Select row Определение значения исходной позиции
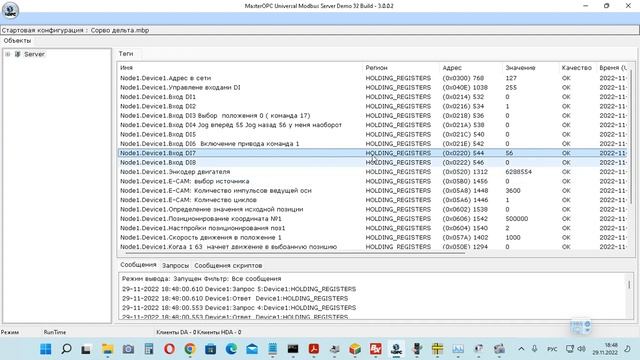 (373, 209)
